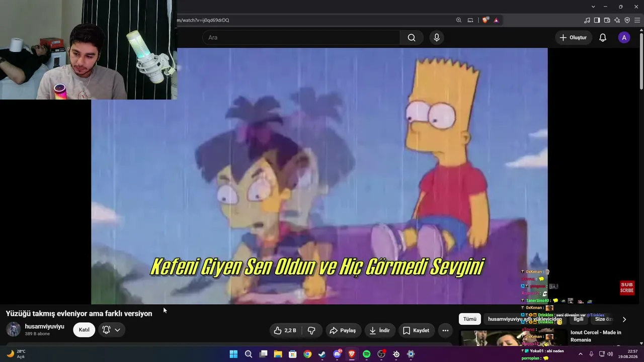The width and height of the screenshot is (644, 362).
Task: Open Ionut Cercel - Made in Romania video
Action: pyautogui.click(x=596, y=336)
